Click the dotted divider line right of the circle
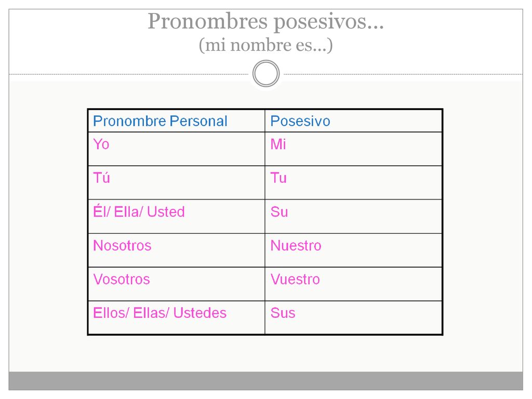The width and height of the screenshot is (532, 399). [x=403, y=74]
